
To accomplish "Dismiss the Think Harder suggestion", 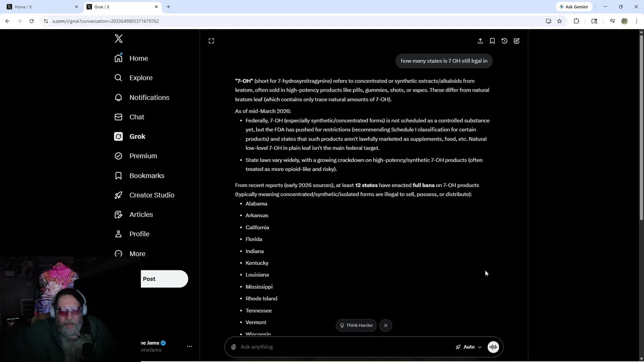I will coord(385,325).
